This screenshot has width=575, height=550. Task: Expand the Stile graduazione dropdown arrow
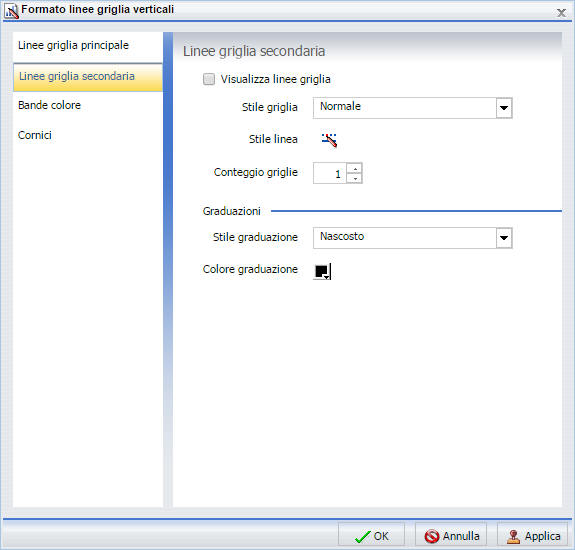(504, 238)
